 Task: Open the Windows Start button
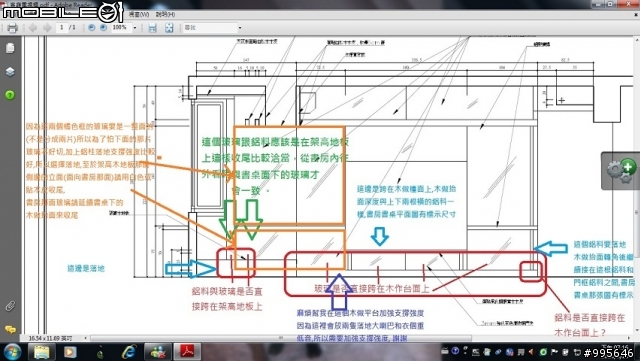click(12, 352)
